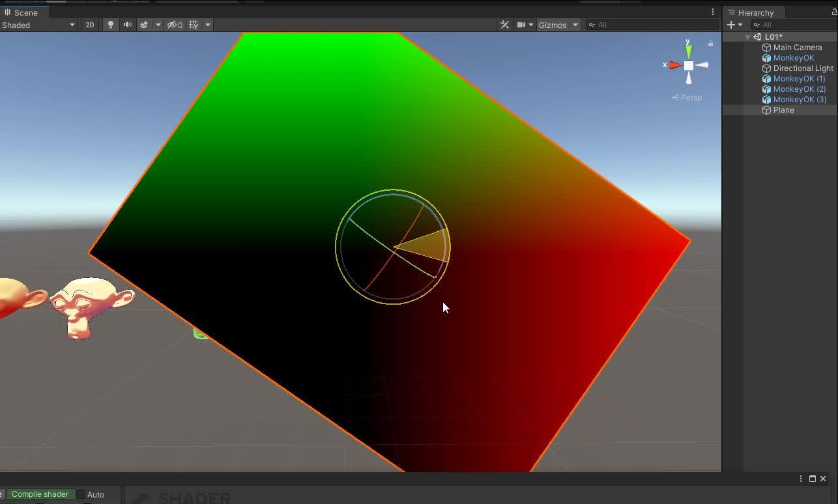Toggle Compile shader option
Image resolution: width=838 pixels, height=504 pixels.
pyautogui.click(x=40, y=494)
